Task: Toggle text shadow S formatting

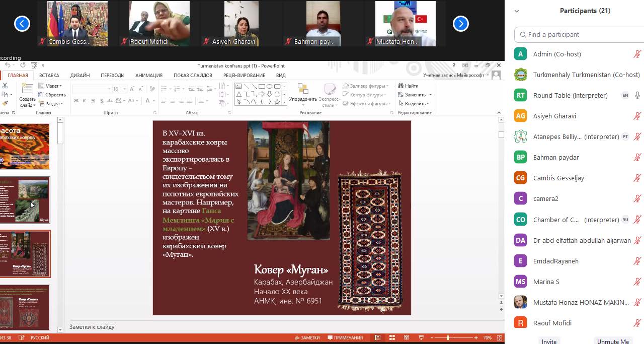Action: [x=102, y=101]
